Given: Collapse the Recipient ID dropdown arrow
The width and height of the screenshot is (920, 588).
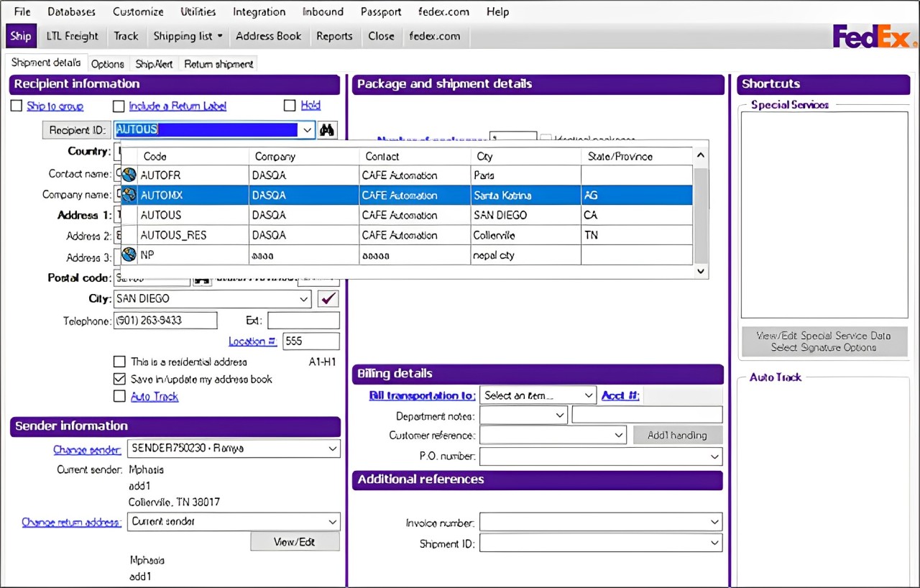Looking at the screenshot, I should tap(307, 130).
